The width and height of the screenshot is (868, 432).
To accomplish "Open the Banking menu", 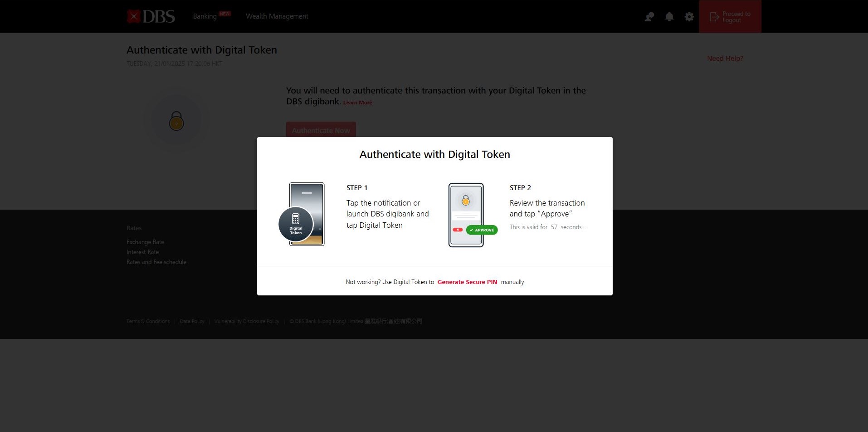I will pyautogui.click(x=205, y=16).
